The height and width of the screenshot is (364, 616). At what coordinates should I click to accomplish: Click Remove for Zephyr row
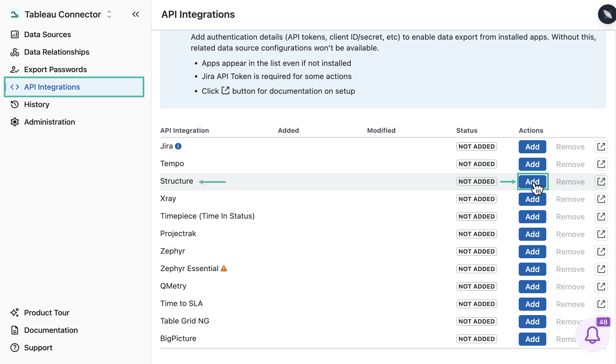[570, 252]
